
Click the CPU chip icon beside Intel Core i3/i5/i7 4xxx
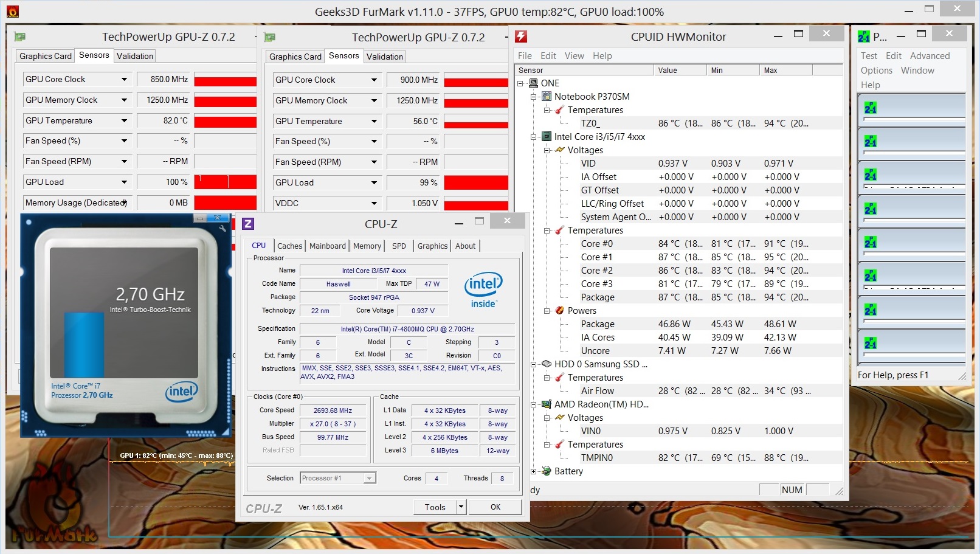tap(547, 137)
